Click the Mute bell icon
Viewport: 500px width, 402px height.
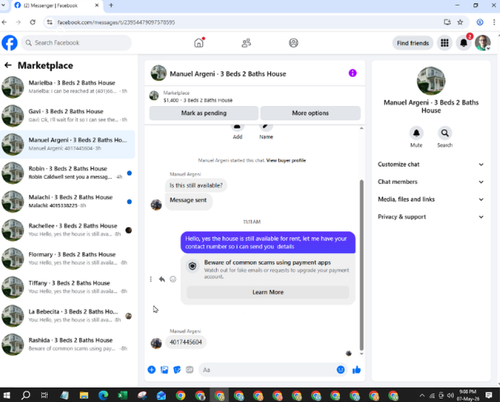pos(416,133)
